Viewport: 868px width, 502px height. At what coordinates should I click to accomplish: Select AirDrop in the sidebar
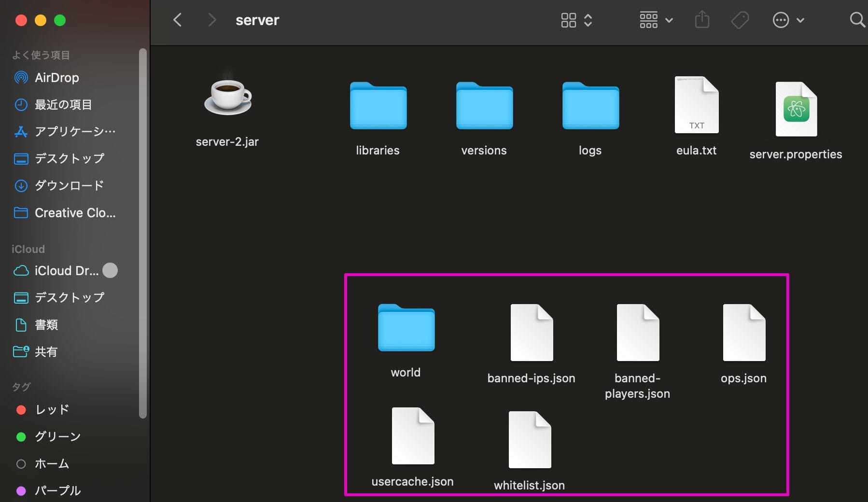(56, 78)
